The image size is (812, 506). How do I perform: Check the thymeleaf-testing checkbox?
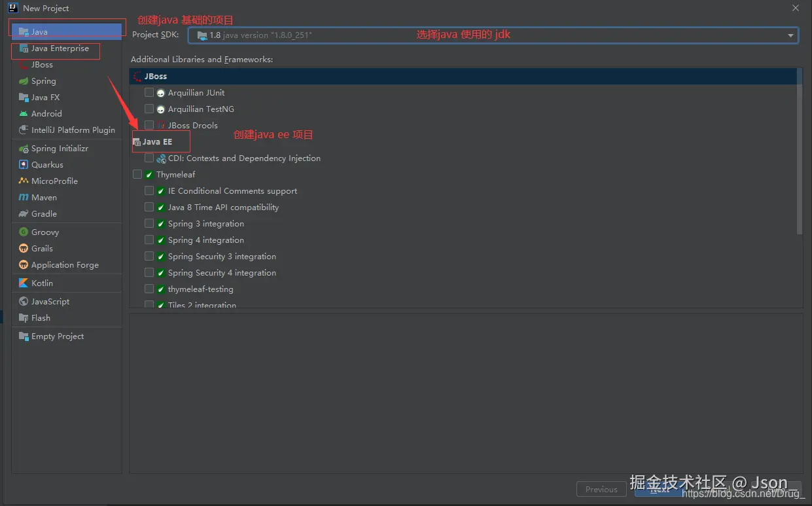coord(149,289)
